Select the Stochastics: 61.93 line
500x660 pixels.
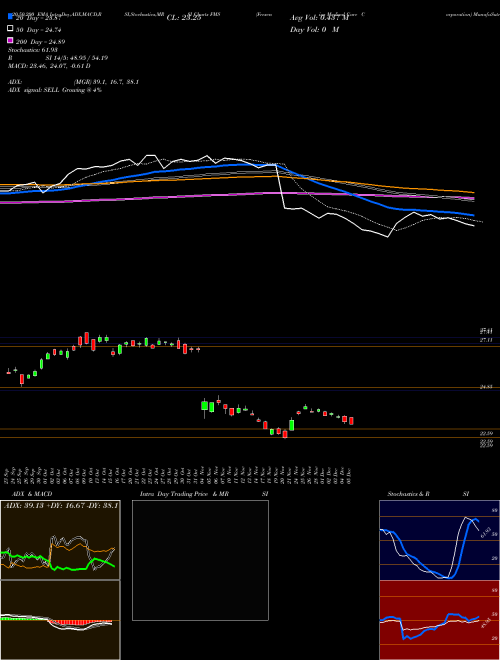33,50
